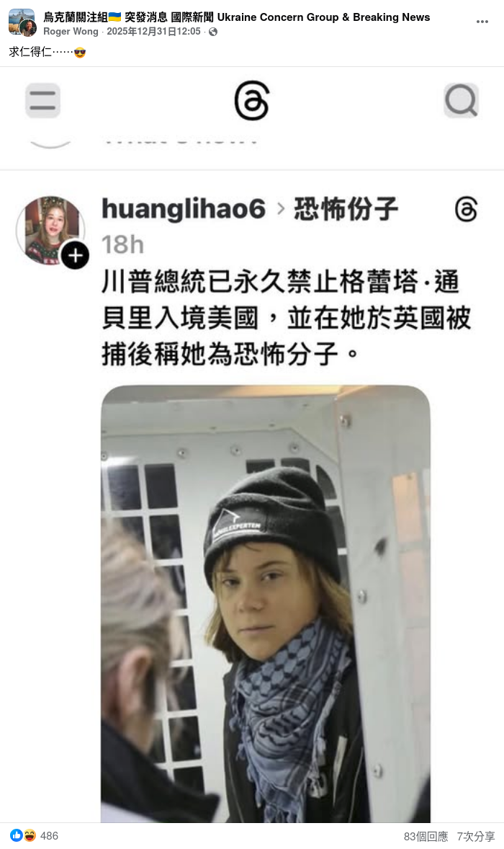View the 7次分享 shares list
The width and height of the screenshot is (504, 849).
point(476,837)
